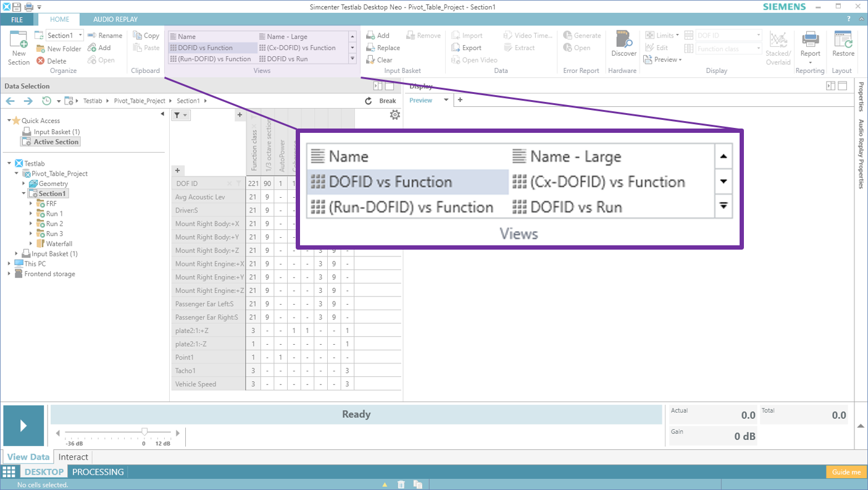
Task: Open the AUDIO REPLAY ribbon tab
Action: pos(115,20)
